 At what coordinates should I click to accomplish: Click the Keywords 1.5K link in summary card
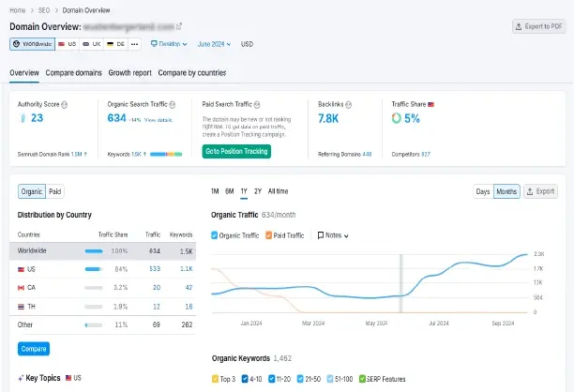click(x=136, y=155)
